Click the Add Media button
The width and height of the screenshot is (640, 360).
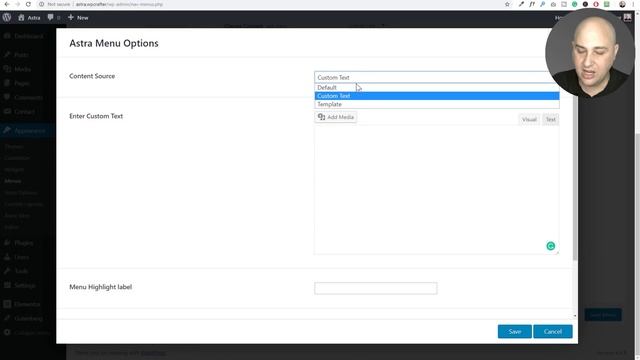coord(336,117)
